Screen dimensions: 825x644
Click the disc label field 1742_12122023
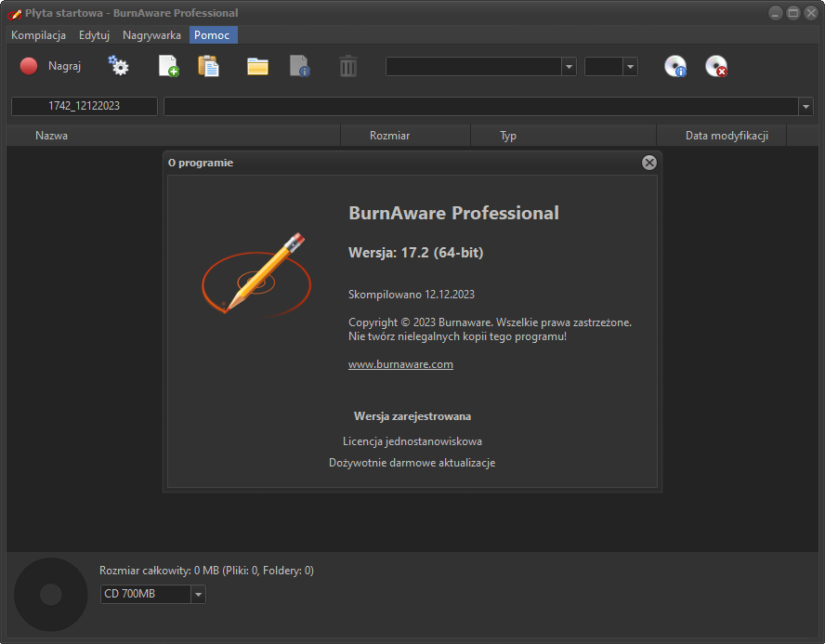(x=85, y=106)
